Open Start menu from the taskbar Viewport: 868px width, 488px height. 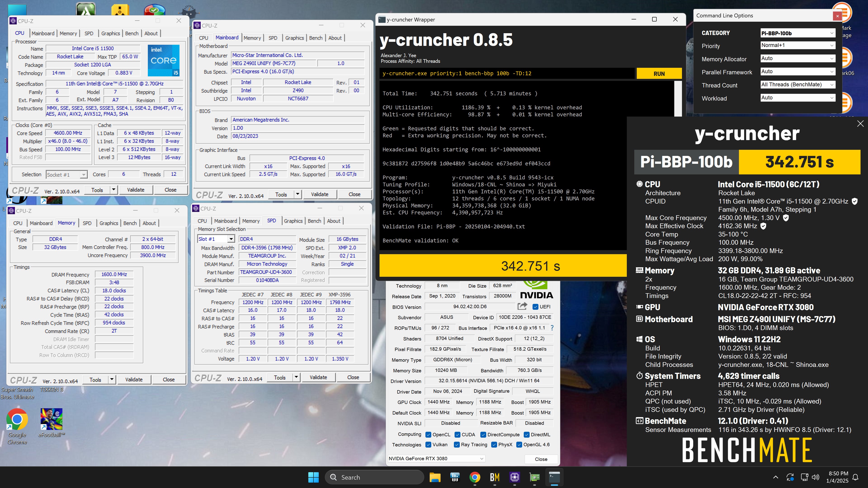tap(313, 477)
